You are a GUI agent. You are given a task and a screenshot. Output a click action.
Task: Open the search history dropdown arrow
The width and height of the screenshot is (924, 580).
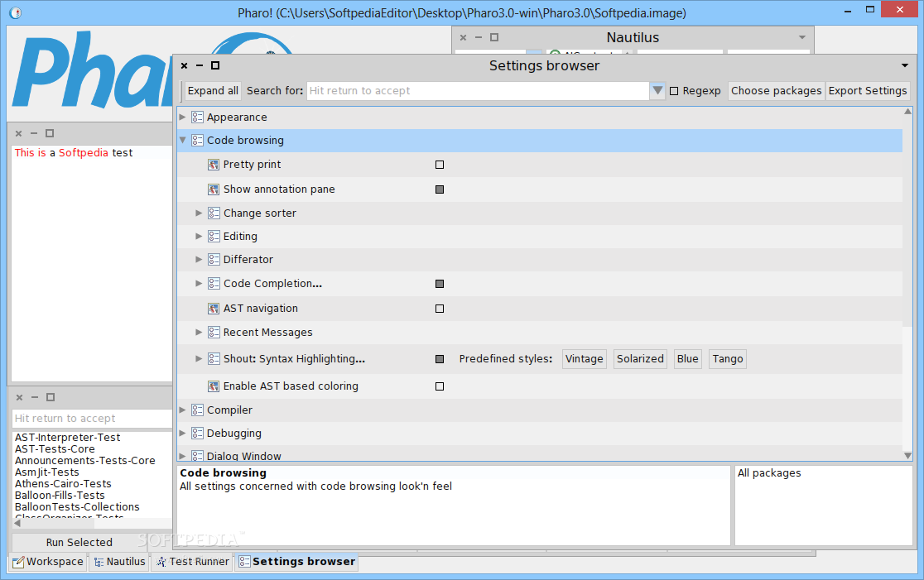point(657,91)
